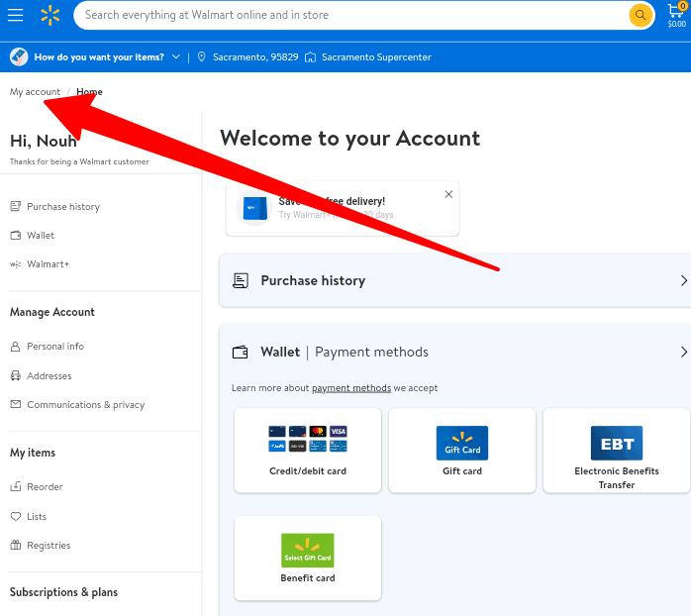691x616 pixels.
Task: Click the Lists heart icon
Action: [16, 516]
